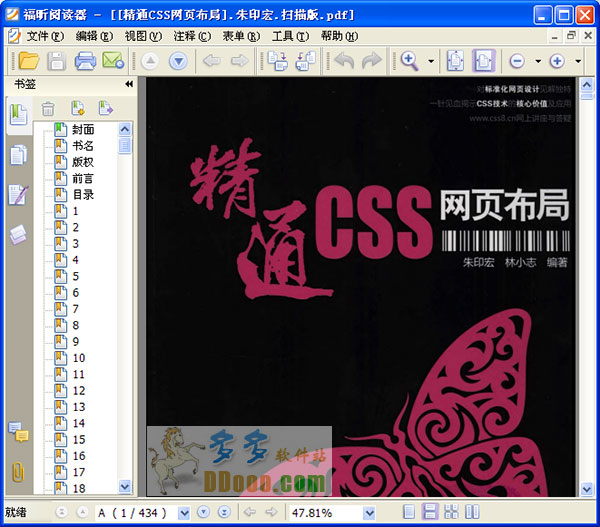Open bookmarks panel from the sidebar
600x527 pixels.
coord(19,114)
